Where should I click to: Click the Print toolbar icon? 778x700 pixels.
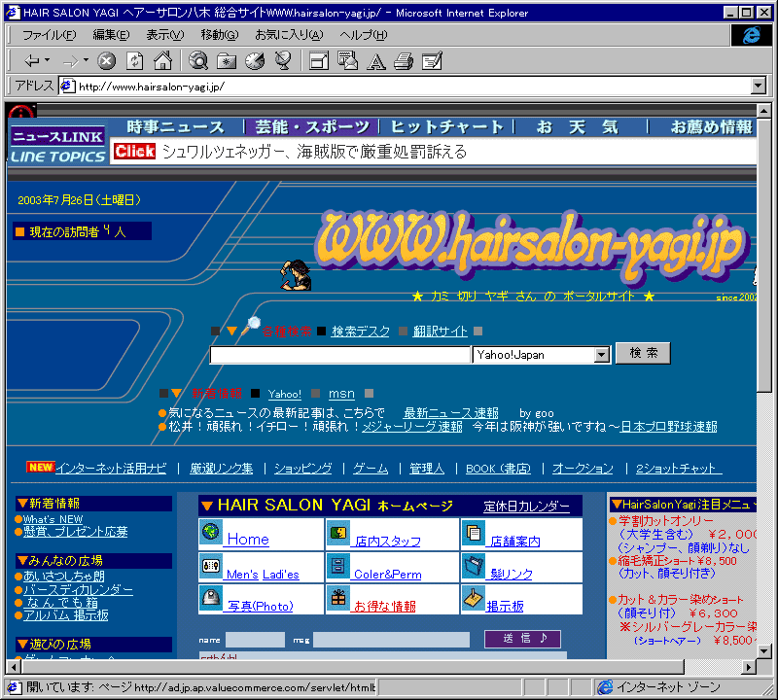coord(404,61)
